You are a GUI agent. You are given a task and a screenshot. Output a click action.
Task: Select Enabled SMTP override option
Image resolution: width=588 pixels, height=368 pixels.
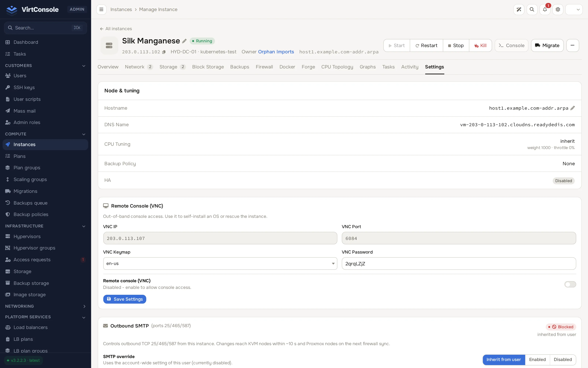pyautogui.click(x=537, y=360)
